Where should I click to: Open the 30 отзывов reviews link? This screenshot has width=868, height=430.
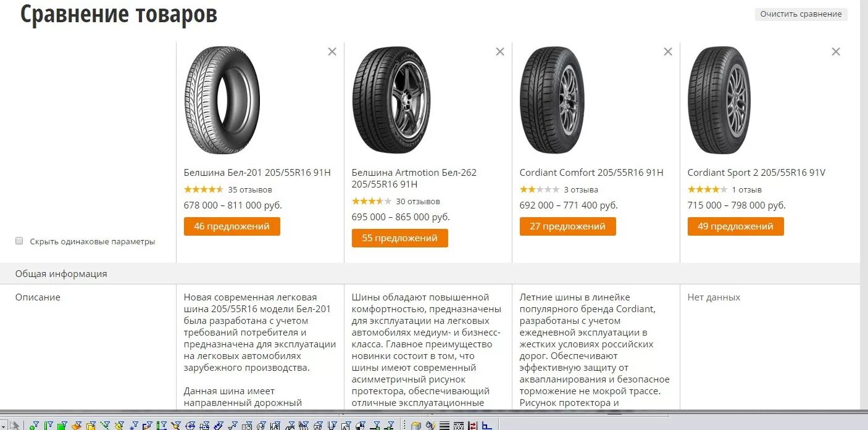(x=418, y=202)
